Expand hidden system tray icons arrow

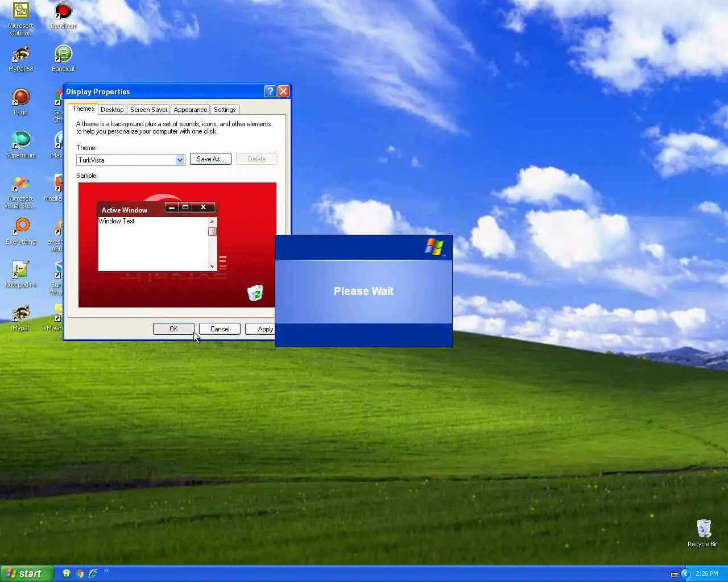[685, 574]
